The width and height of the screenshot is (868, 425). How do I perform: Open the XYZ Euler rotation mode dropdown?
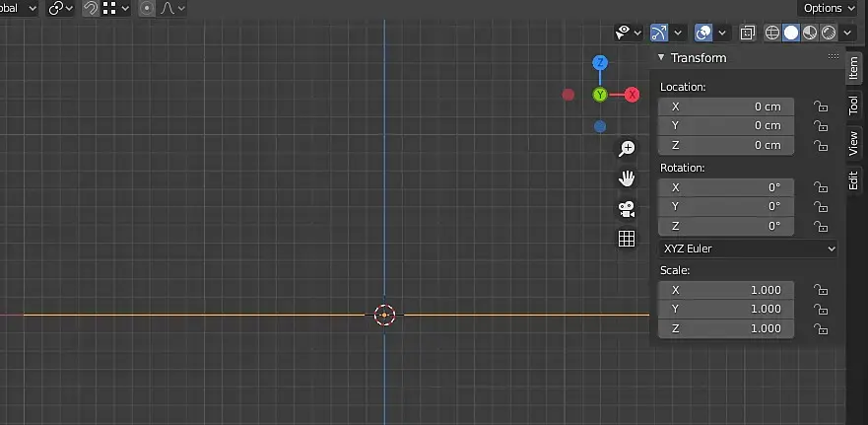[748, 248]
